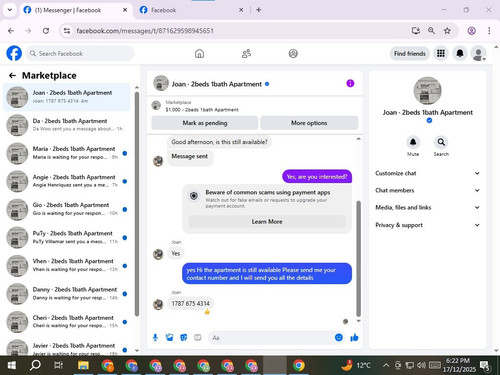
Task: Bookmark this page with star icon
Action: [x=447, y=31]
